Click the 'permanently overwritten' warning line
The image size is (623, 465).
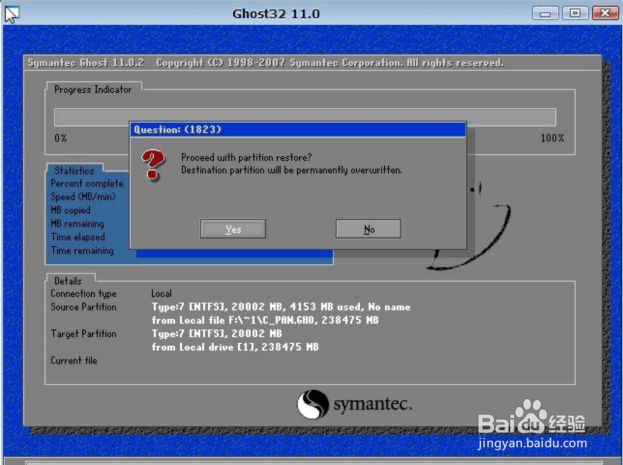click(292, 170)
